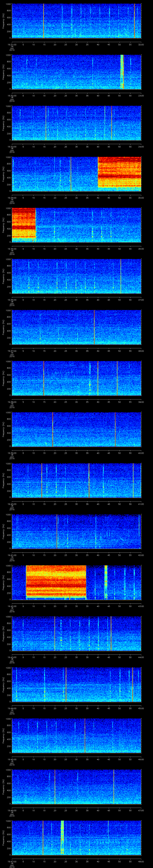Click the '19:47:00' start time label
The height and width of the screenshot is (868, 153).
[x=12, y=862]
